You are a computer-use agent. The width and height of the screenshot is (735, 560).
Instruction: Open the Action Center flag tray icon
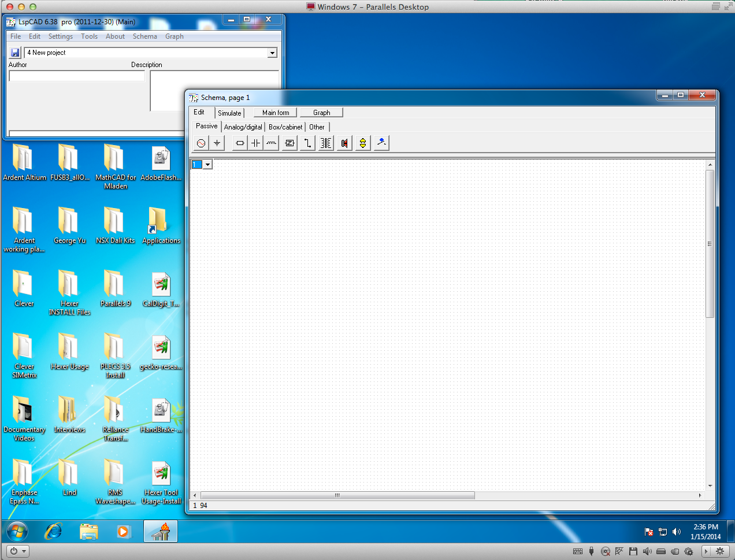[649, 532]
